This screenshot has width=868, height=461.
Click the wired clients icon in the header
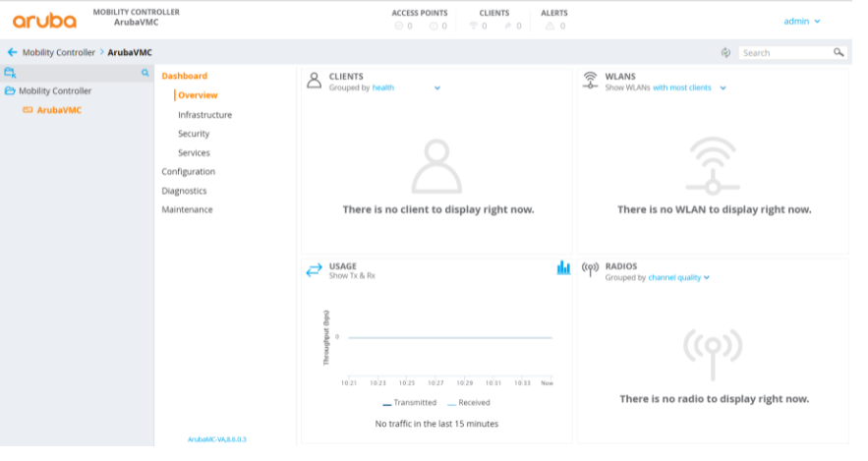tap(508, 26)
